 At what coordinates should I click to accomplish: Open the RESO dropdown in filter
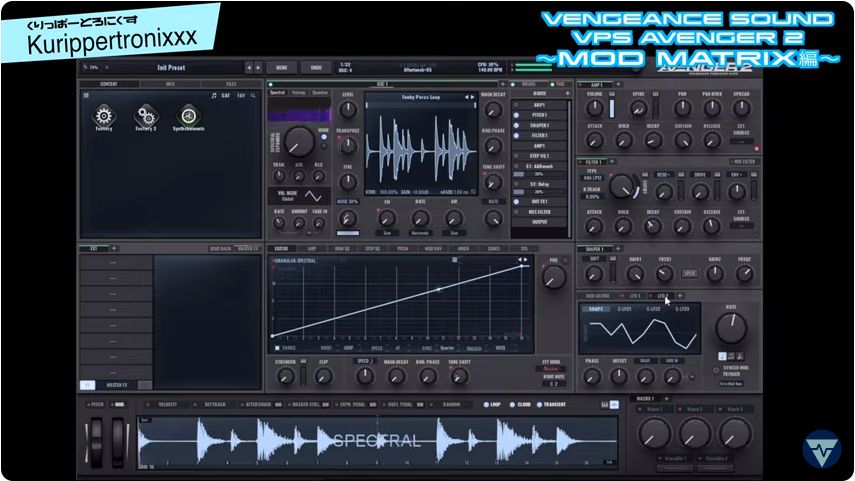(663, 175)
